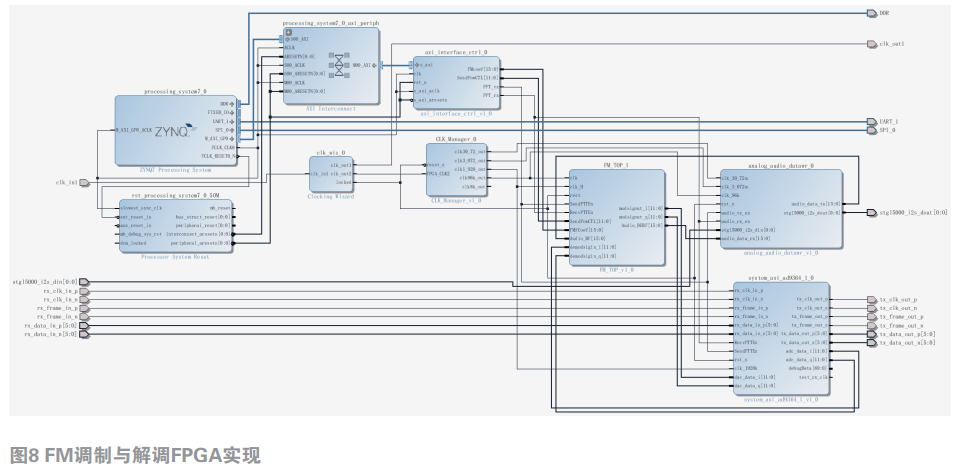Expand the M00_AXI interface pin on AXI Interconnect
The width and height of the screenshot is (963, 469).
coord(375,65)
